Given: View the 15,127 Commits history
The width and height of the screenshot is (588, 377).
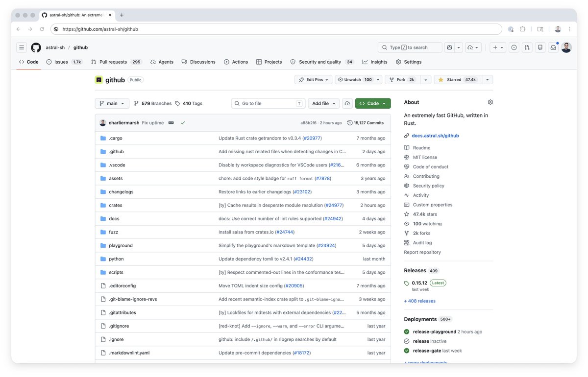Looking at the screenshot, I should [366, 123].
